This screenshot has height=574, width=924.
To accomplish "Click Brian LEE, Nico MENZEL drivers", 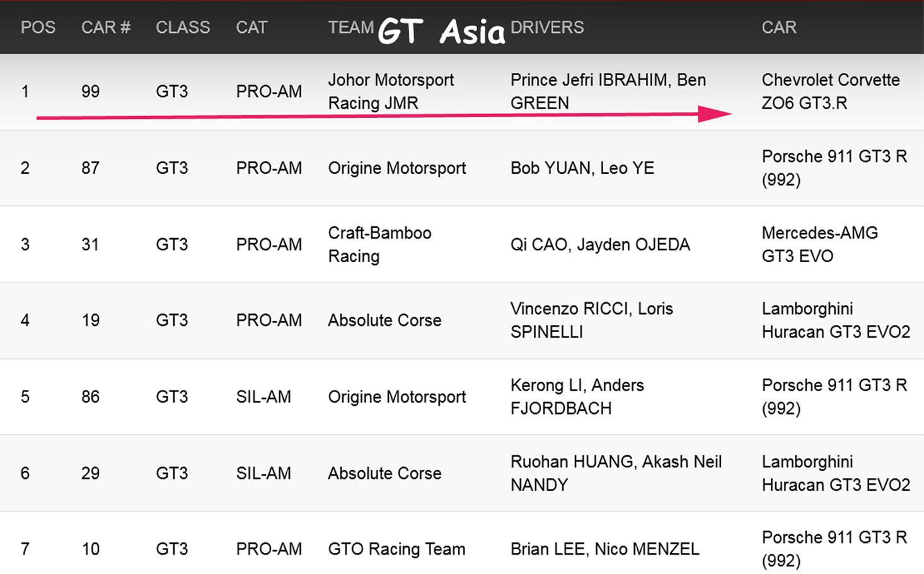I will click(604, 549).
